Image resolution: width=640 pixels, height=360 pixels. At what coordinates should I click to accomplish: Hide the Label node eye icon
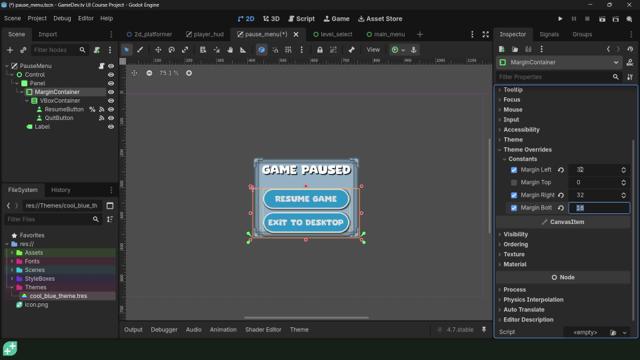click(x=111, y=127)
